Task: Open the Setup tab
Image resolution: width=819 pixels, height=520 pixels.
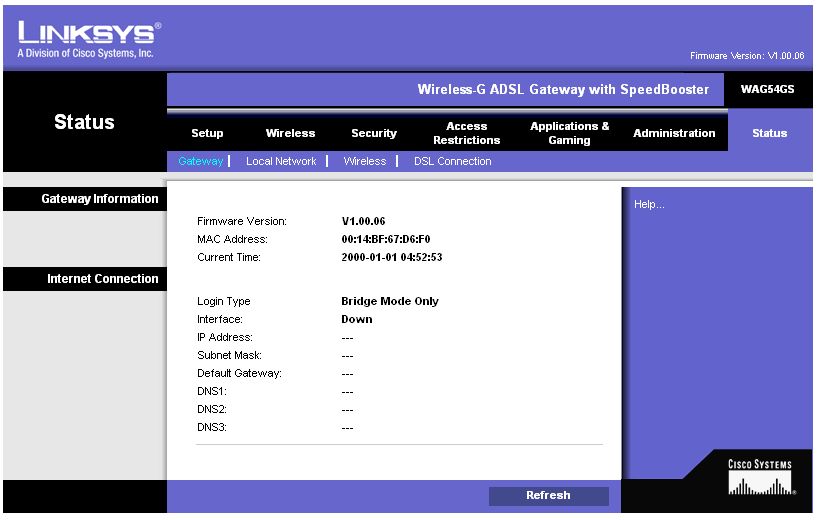Action: click(x=207, y=133)
